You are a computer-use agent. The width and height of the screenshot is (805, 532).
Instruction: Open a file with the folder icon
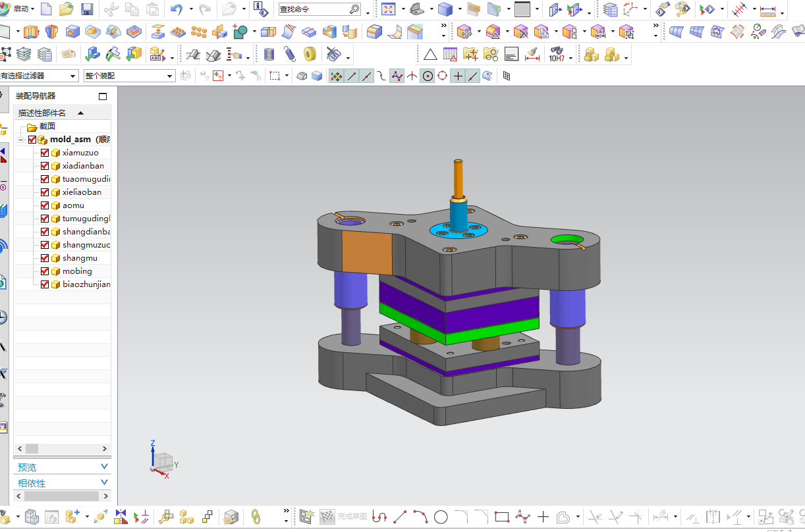coord(66,9)
